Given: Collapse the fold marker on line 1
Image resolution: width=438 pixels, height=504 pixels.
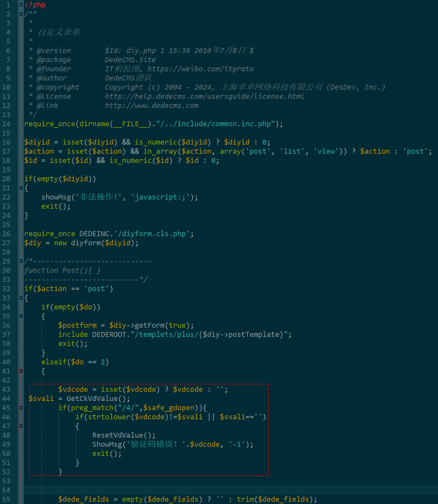Looking at the screenshot, I should pos(21,5).
